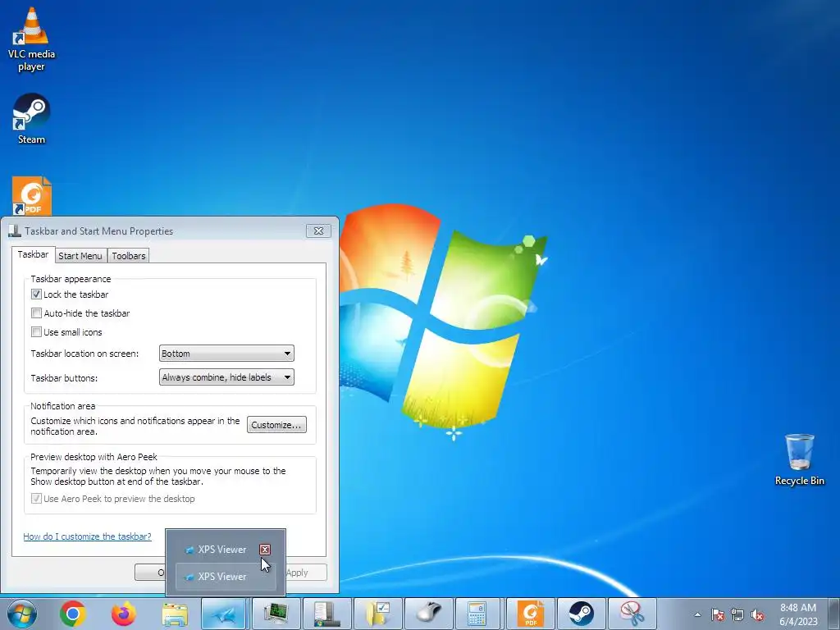Viewport: 840px width, 630px height.
Task: Switch to the Taskbar tab
Action: [x=33, y=254]
